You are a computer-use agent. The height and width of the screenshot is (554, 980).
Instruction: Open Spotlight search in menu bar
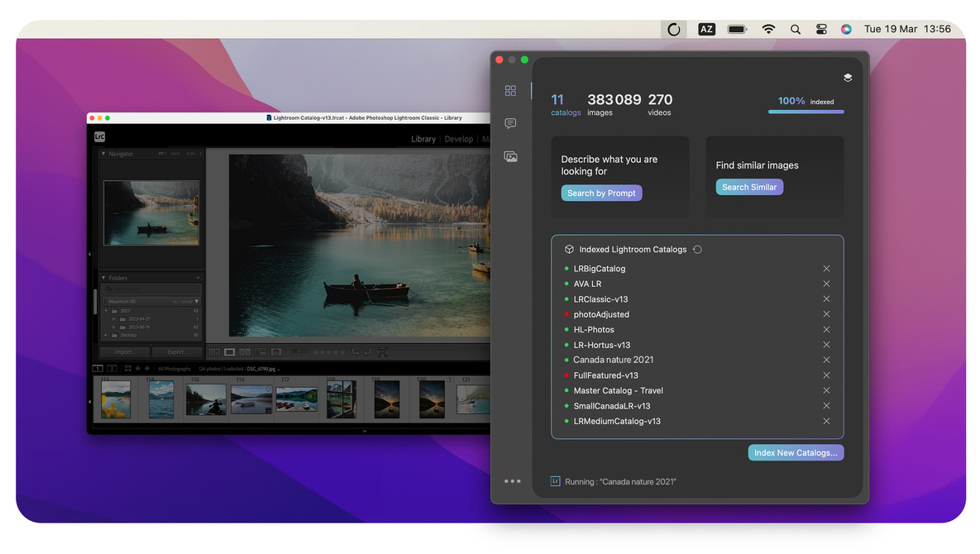pos(795,30)
